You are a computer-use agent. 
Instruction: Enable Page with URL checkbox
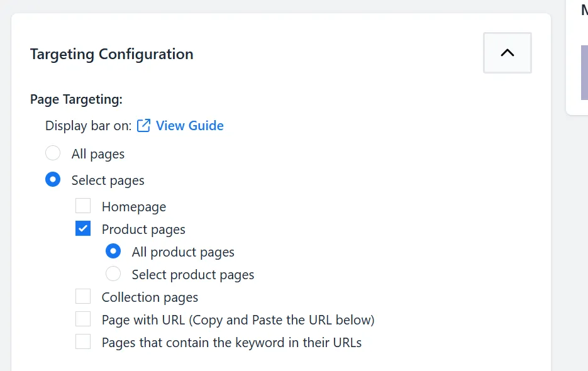(x=83, y=319)
